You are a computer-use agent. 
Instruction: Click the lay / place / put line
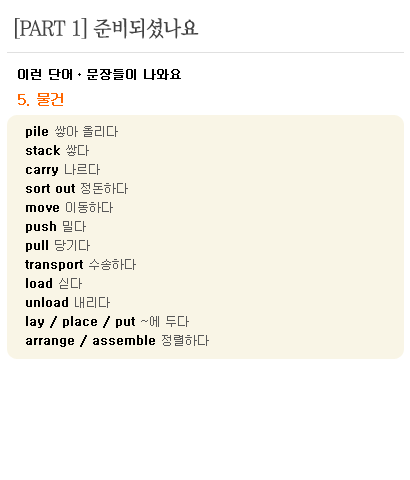[107, 322]
